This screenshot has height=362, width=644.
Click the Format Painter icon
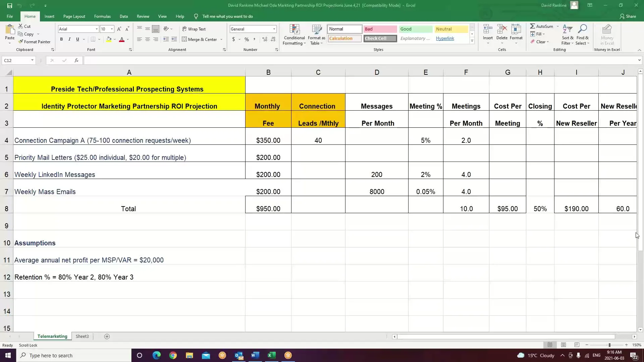[21, 42]
